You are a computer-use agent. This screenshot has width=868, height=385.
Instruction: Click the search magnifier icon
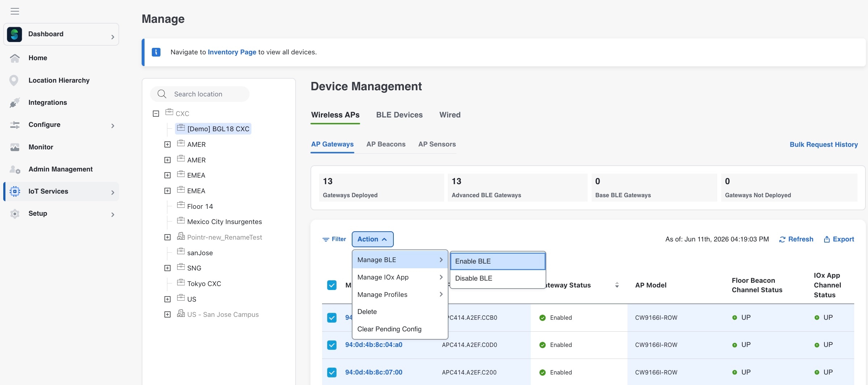(162, 94)
